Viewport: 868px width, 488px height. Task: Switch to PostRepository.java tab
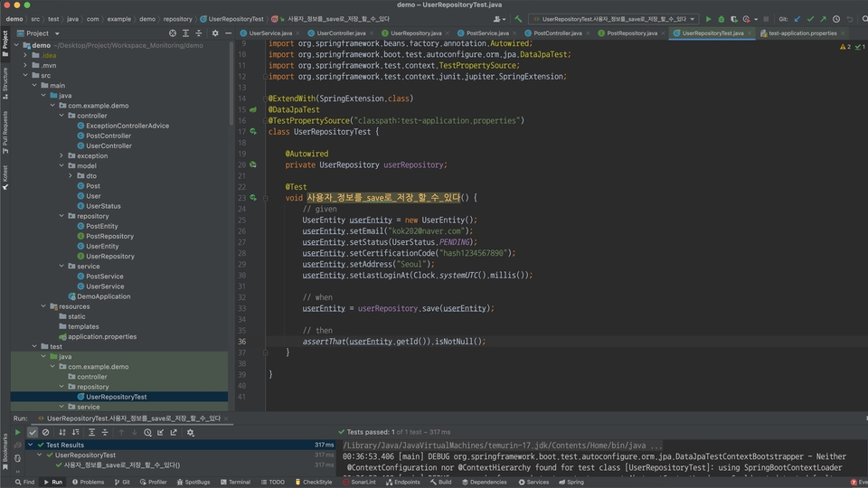[632, 33]
